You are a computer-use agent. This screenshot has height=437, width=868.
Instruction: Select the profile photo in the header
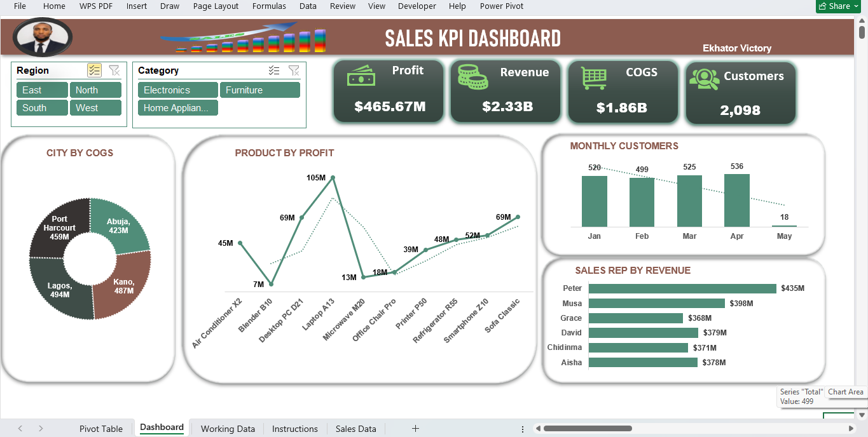[43, 37]
